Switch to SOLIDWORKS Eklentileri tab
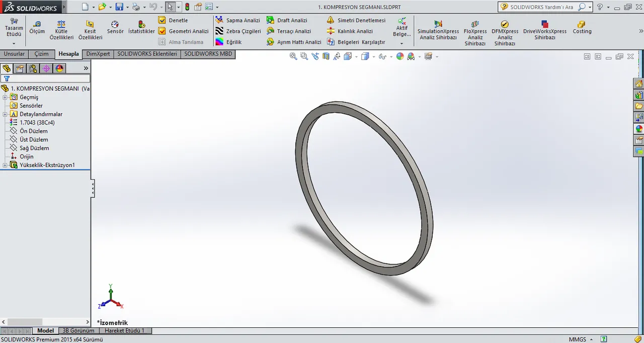The image size is (644, 343). (147, 54)
